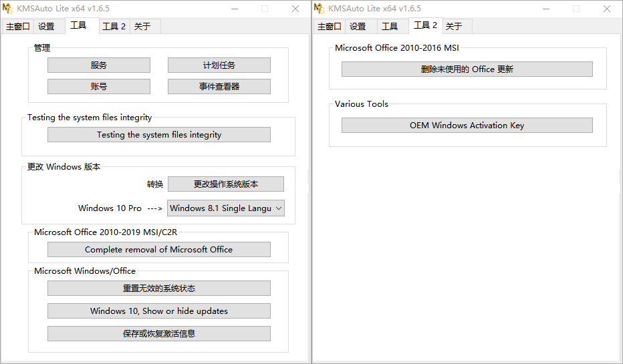Click '更改 Windows 版本' group title
623x364 pixels.
pos(64,167)
